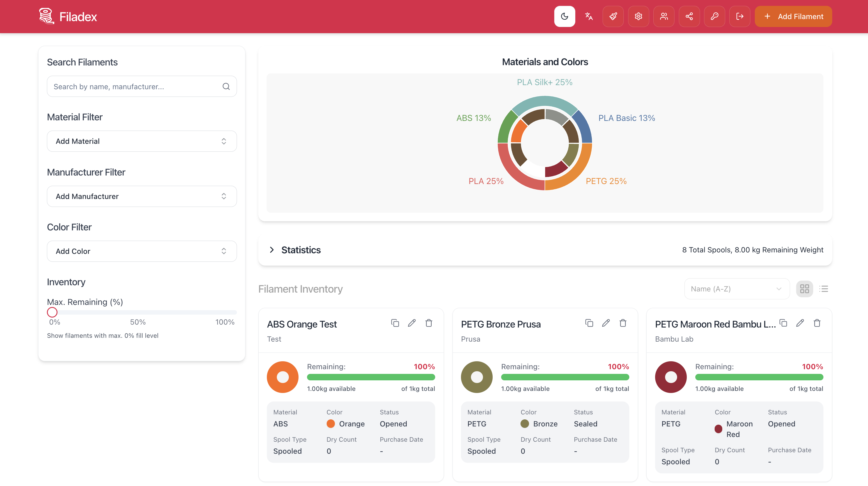Image resolution: width=868 pixels, height=486 pixels.
Task: Open the Name (A-Z) sort dropdown
Action: (x=737, y=289)
